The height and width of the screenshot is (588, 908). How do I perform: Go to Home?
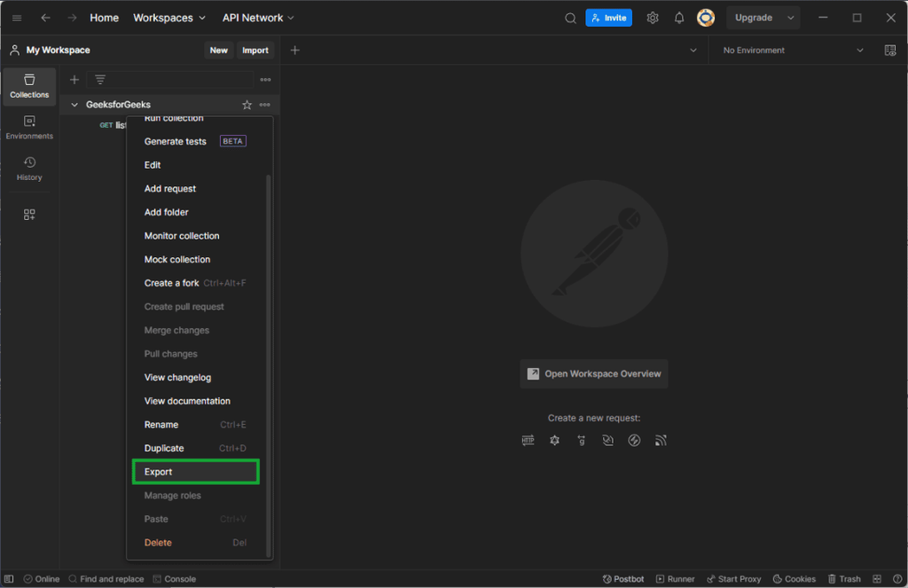[x=105, y=18]
